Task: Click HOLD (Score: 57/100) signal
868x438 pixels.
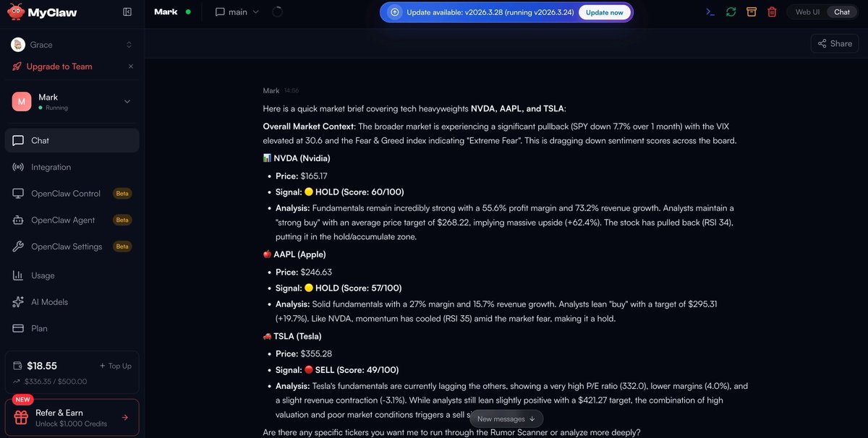Action: [x=358, y=288]
